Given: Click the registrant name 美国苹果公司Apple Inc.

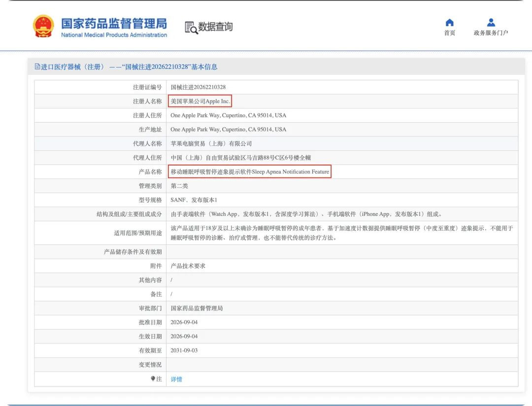Looking at the screenshot, I should 200,101.
